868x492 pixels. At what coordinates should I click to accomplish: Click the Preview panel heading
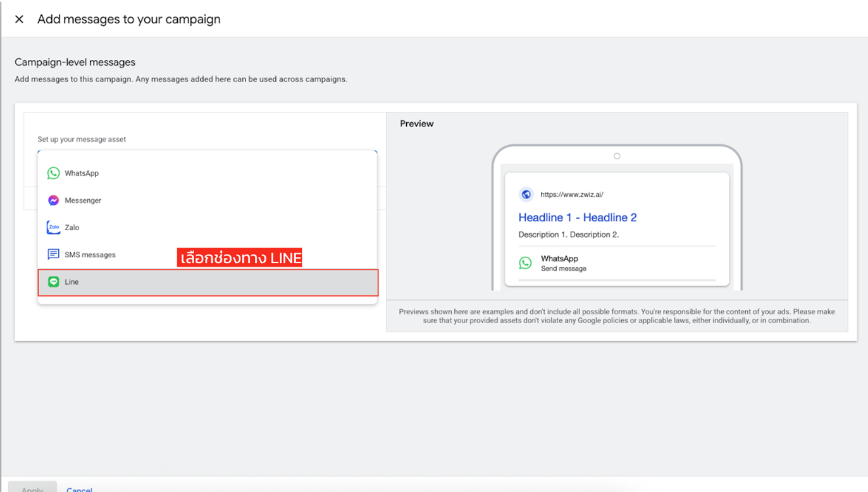[417, 124]
